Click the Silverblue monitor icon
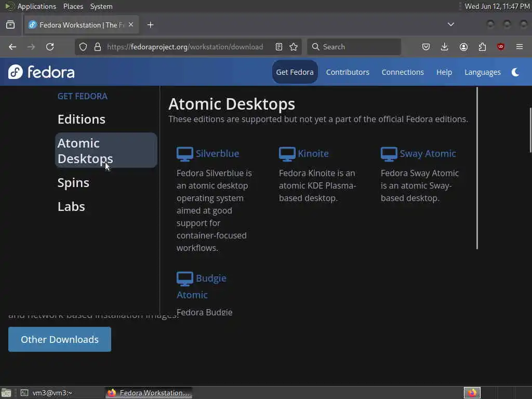Viewport: 532px width, 399px height. point(185,154)
